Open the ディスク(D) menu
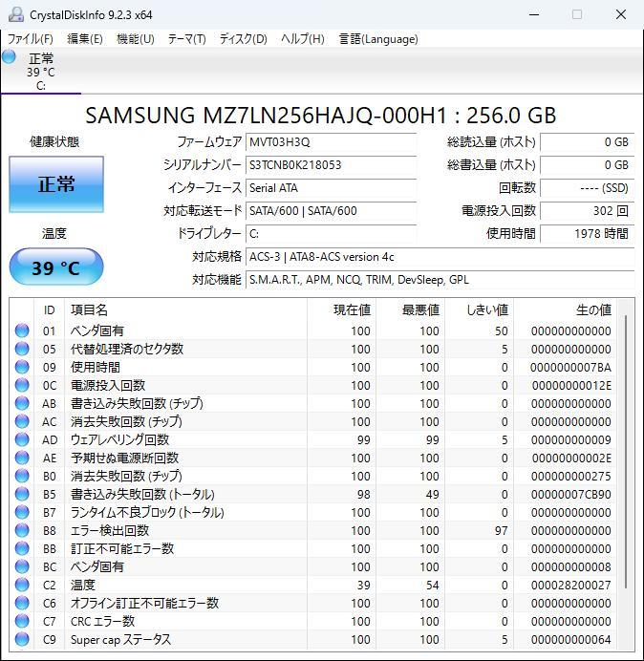Screen dimensions: 644x661 [244, 39]
